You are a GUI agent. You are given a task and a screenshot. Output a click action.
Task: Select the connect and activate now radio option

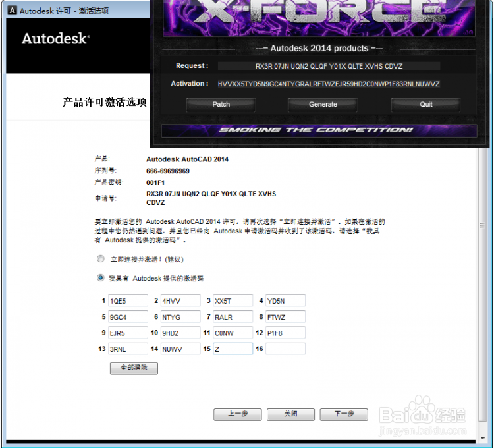click(x=101, y=259)
